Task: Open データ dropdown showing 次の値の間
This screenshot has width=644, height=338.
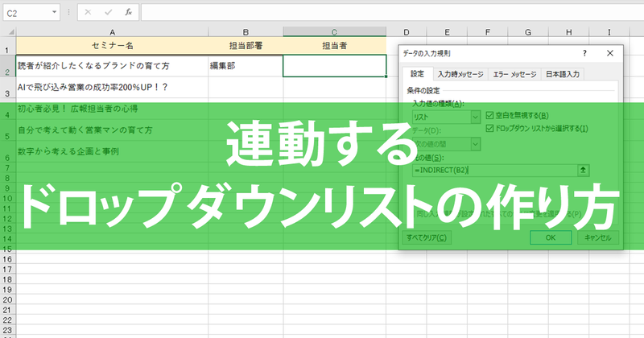Action: point(446,144)
